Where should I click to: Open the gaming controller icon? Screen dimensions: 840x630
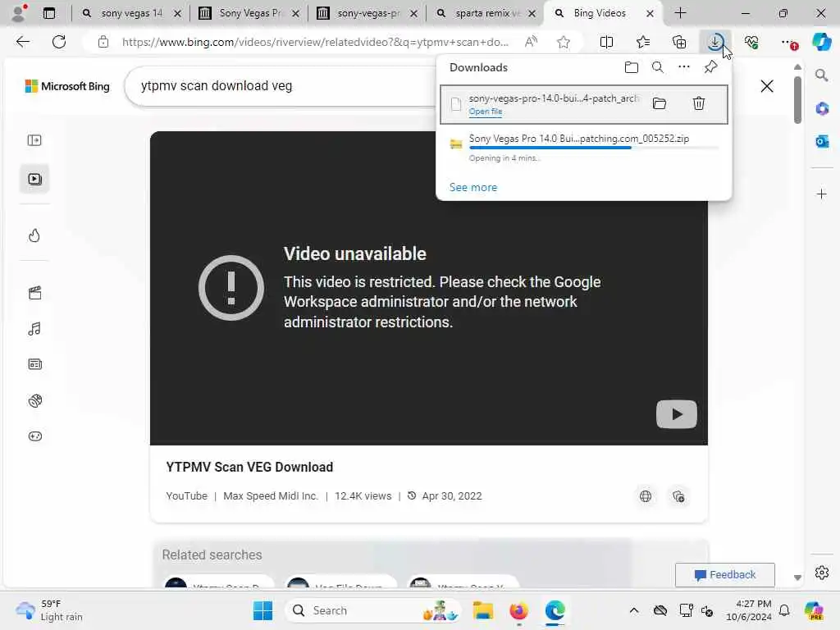[34, 436]
